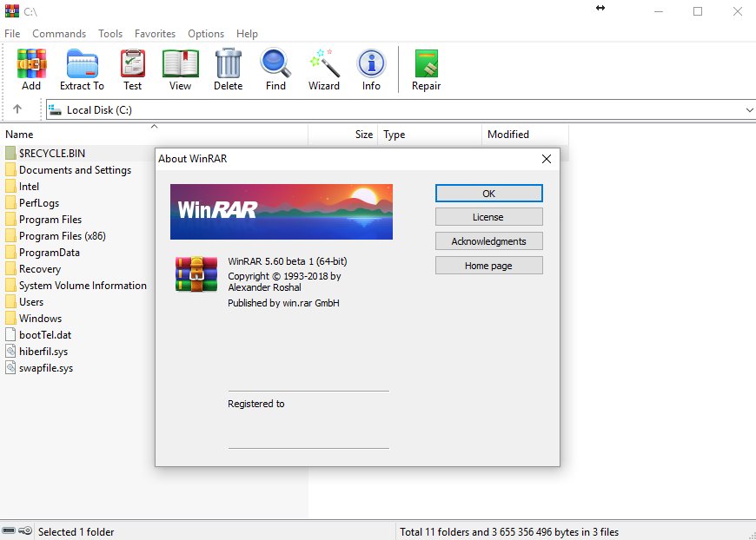756x540 pixels.
Task: Click the key icon in the status bar
Action: point(24,530)
